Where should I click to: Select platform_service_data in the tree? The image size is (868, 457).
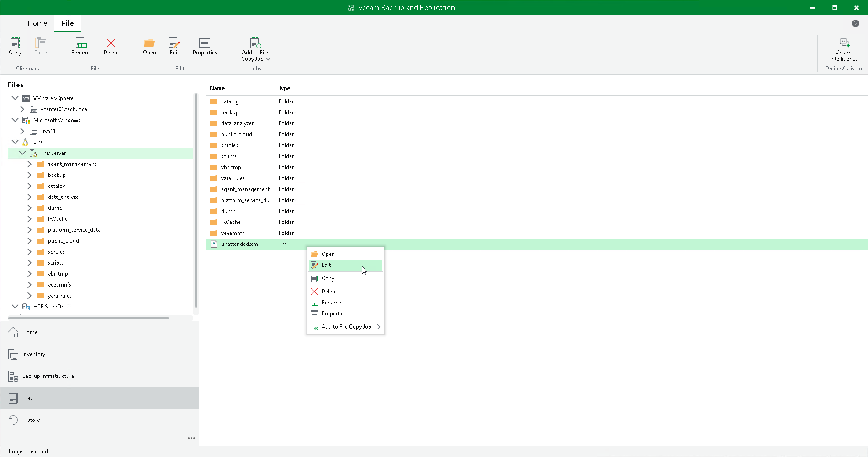coord(74,230)
